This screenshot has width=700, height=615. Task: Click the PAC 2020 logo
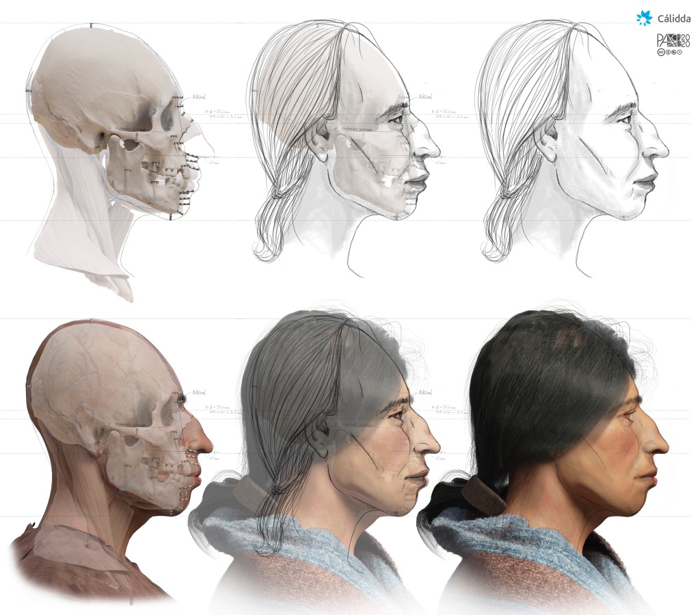point(673,40)
